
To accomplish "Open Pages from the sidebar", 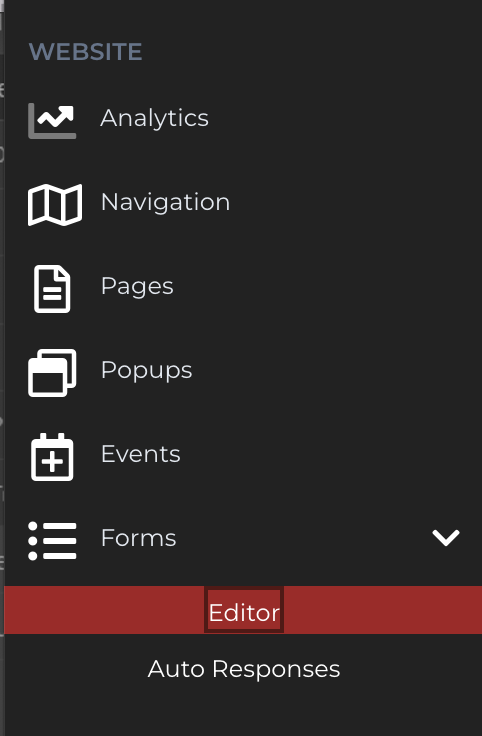I will click(137, 286).
